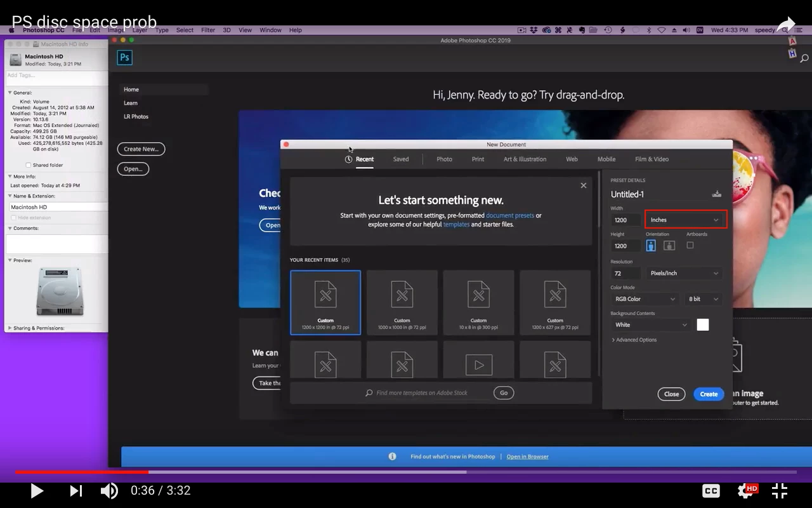
Task: Click the Bluetooth menu bar icon
Action: coord(648,30)
